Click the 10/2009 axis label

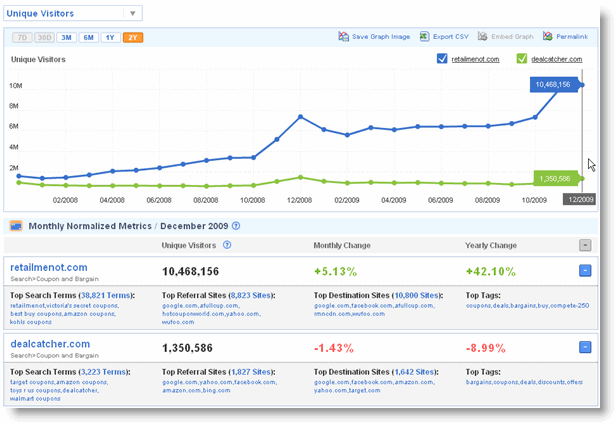(534, 200)
